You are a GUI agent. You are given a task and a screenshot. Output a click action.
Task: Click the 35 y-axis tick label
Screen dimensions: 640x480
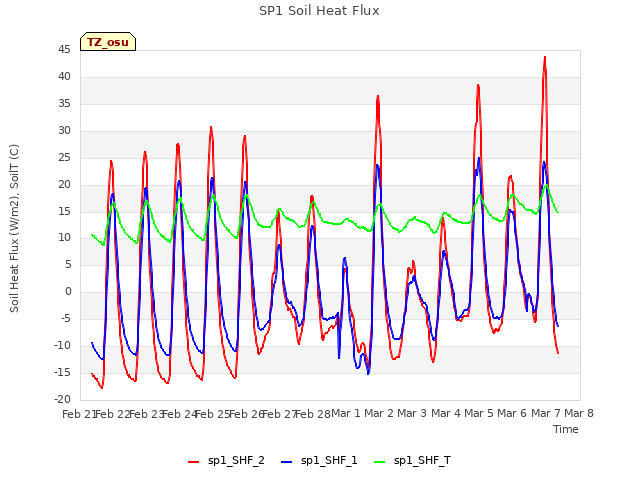click(x=64, y=104)
